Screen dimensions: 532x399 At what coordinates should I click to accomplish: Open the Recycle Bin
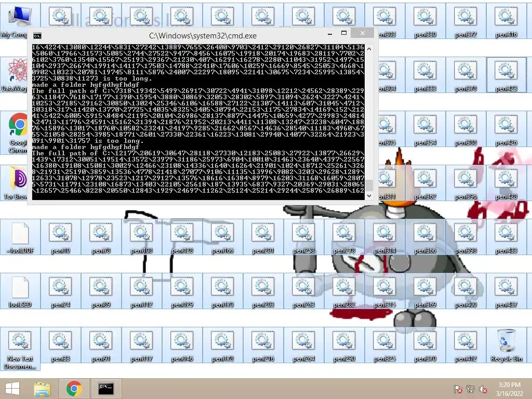(506, 345)
